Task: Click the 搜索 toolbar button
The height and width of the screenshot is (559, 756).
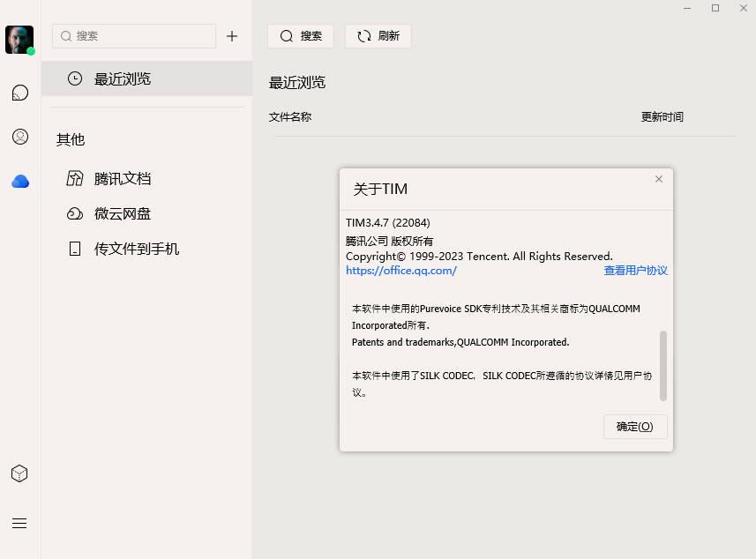Action: (x=301, y=36)
